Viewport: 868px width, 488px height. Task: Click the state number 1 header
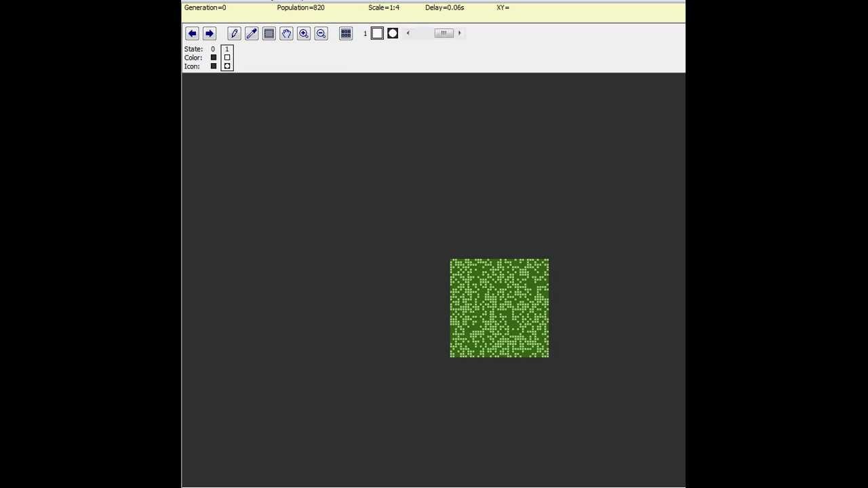pyautogui.click(x=227, y=49)
